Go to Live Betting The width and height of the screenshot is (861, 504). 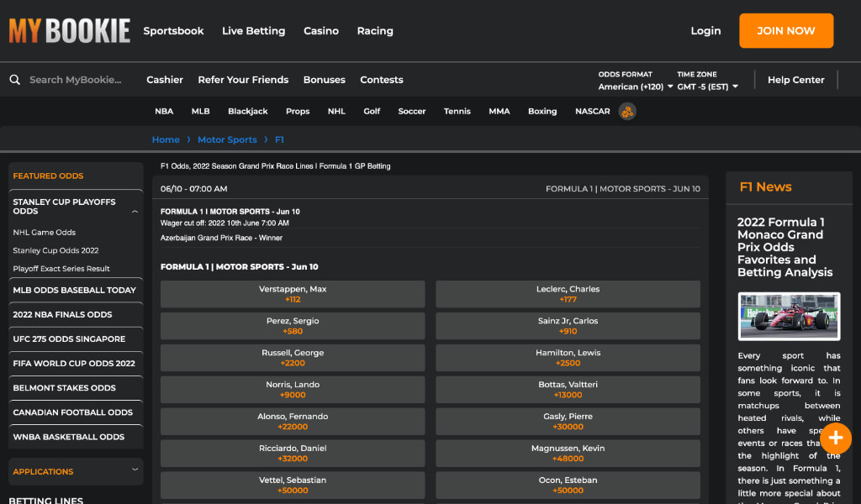[254, 31]
